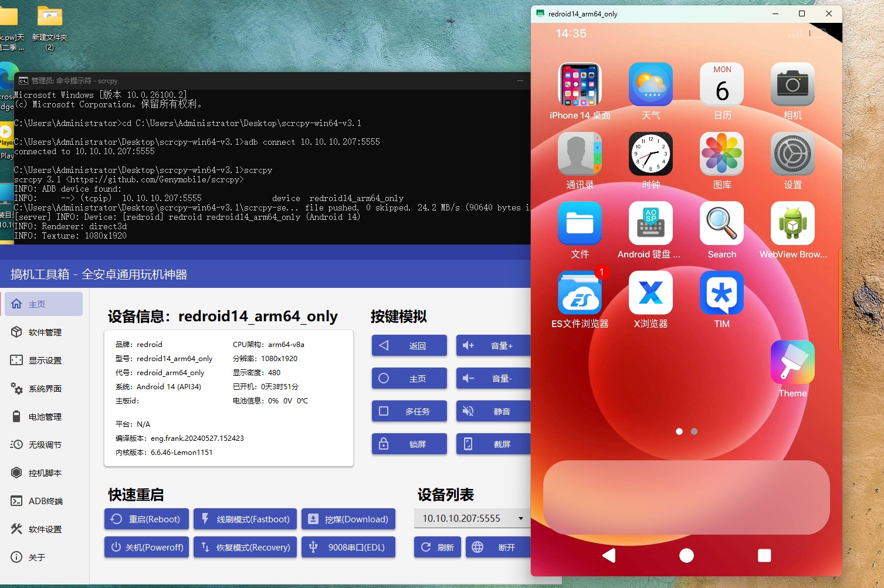Tap the Android recents navigation square
Viewport: 884px width, 588px height.
coord(764,555)
